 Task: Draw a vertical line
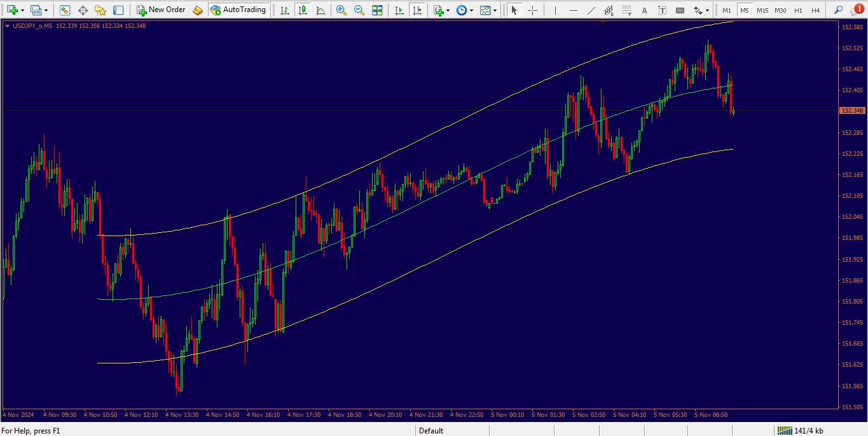555,10
